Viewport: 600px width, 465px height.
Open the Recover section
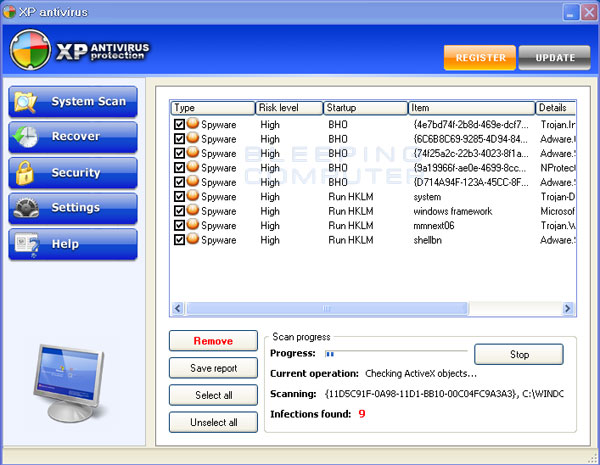coord(73,137)
